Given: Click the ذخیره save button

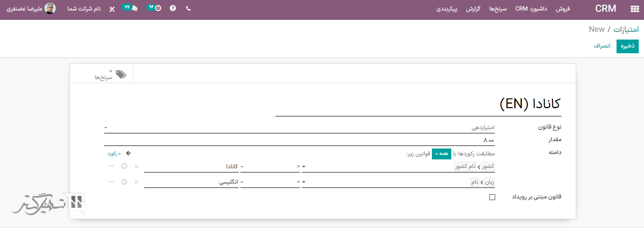Looking at the screenshot, I should pyautogui.click(x=627, y=46).
